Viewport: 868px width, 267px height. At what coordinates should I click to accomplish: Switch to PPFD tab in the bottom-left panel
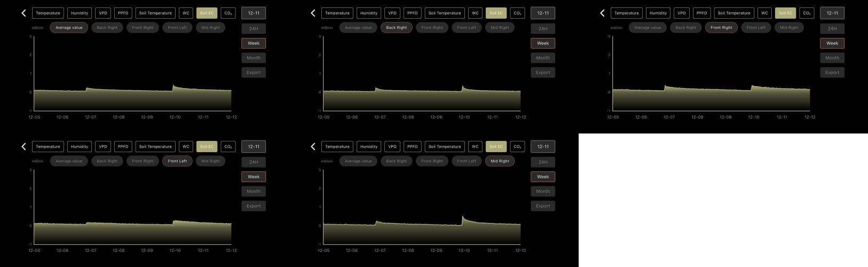coord(123,147)
